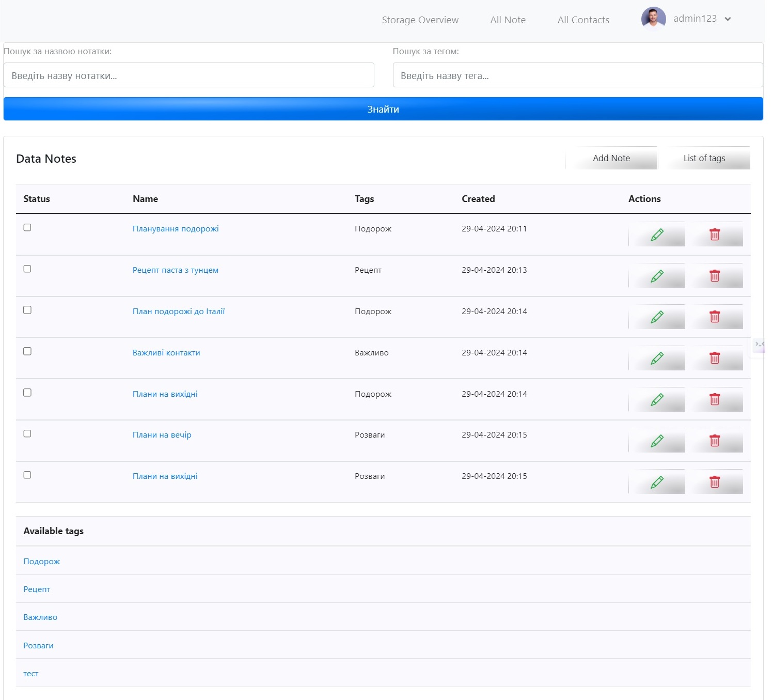
Task: Open the side widget at right edge
Action: pos(759,345)
